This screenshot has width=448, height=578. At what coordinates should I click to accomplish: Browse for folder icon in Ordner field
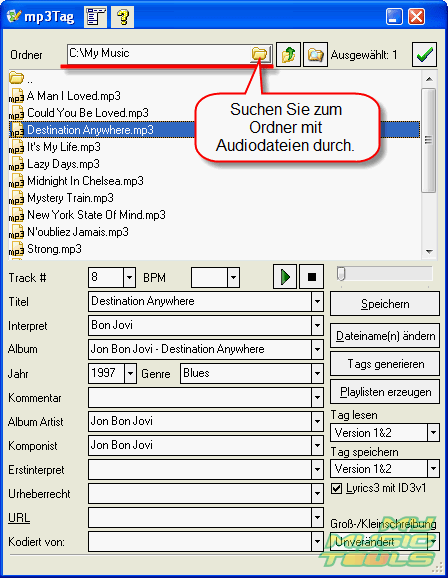pyautogui.click(x=260, y=54)
